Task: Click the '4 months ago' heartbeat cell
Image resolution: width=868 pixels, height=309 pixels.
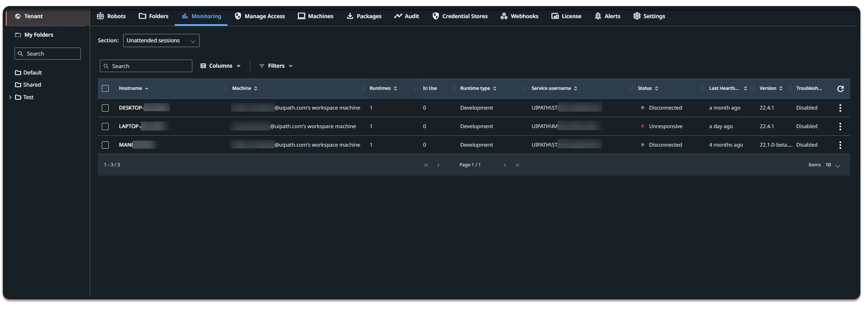Action: click(x=726, y=145)
